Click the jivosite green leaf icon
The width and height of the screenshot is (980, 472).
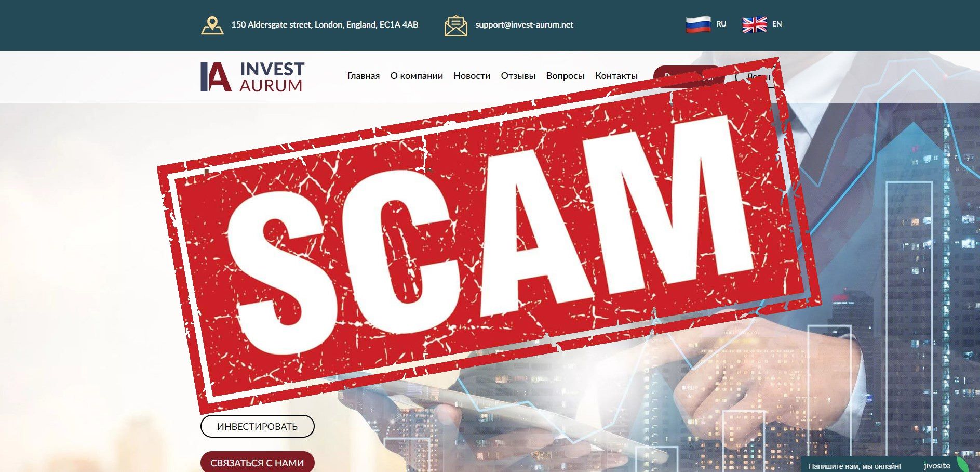point(962,465)
